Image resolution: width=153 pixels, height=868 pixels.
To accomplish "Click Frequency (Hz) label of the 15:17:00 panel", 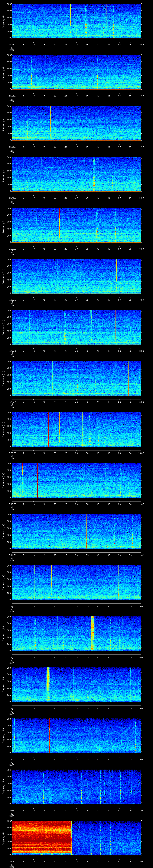I will tap(3, 838).
